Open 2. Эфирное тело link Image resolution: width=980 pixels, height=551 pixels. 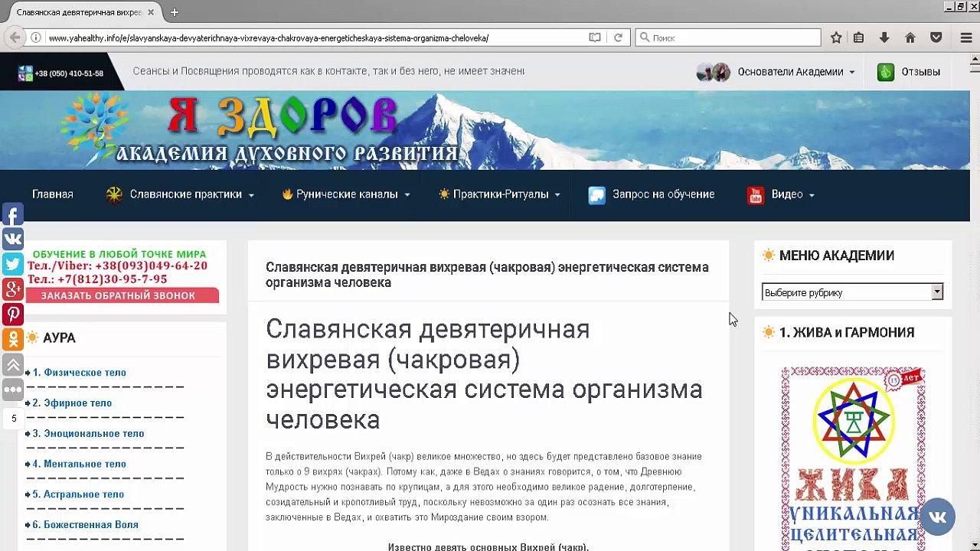[x=72, y=403]
